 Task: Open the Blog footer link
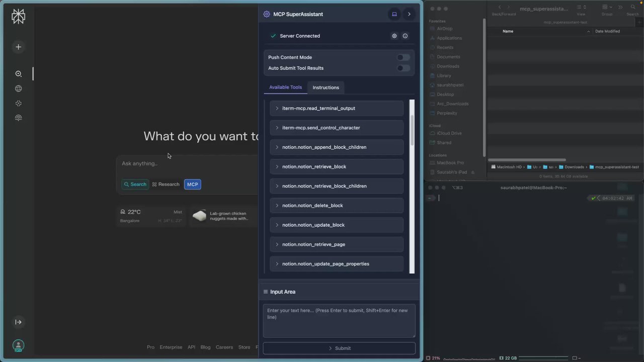[205, 347]
